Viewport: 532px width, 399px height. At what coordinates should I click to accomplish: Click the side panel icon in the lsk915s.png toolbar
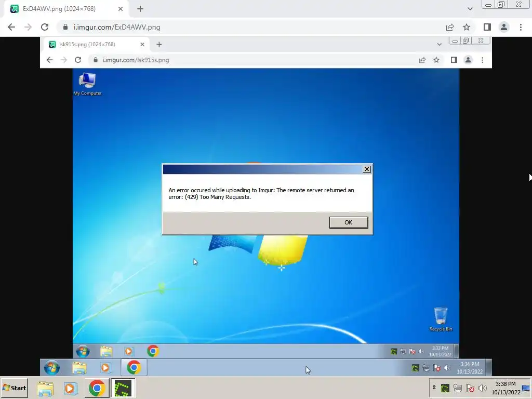tap(454, 60)
